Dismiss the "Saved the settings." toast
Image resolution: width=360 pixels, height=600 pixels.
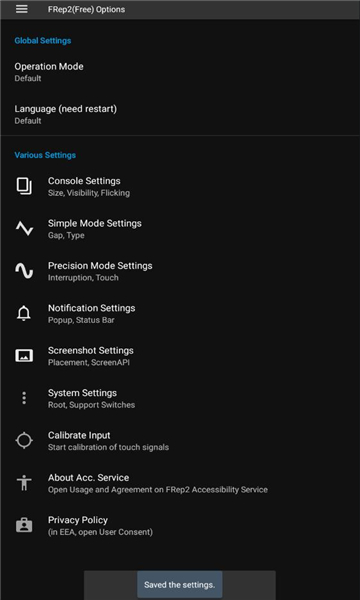pyautogui.click(x=180, y=585)
